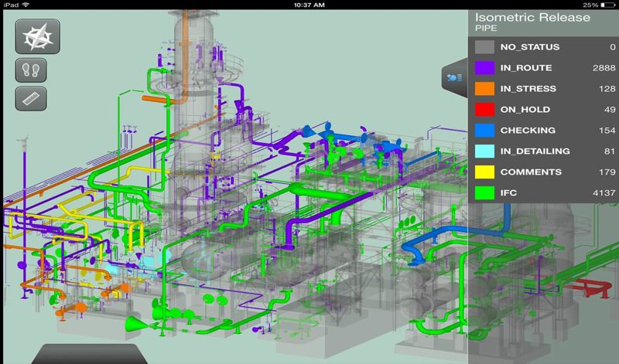Screen dimensions: 619x364
Task: Choose the CHECKING status label
Action: click(526, 131)
